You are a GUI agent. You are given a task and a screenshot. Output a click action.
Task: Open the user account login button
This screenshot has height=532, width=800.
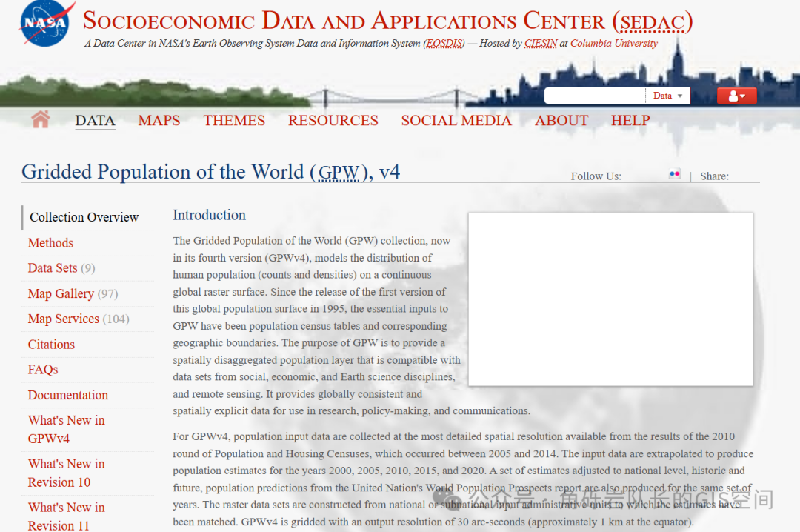[x=736, y=96]
